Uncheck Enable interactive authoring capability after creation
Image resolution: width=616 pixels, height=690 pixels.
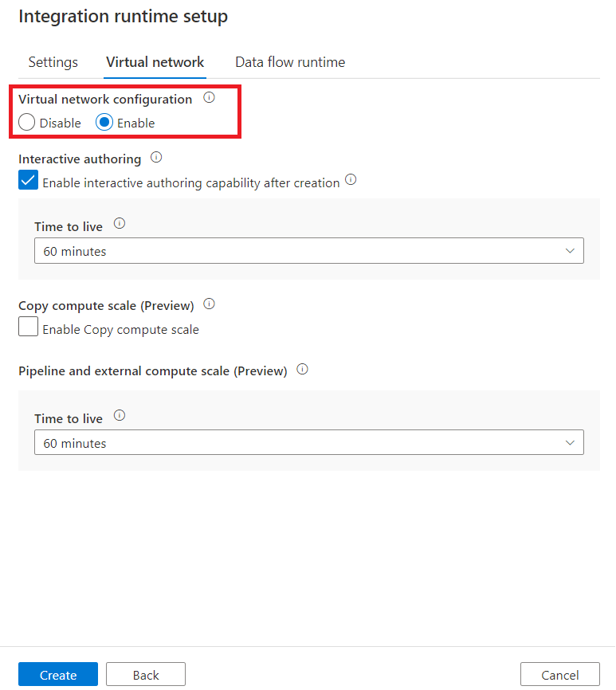28,180
